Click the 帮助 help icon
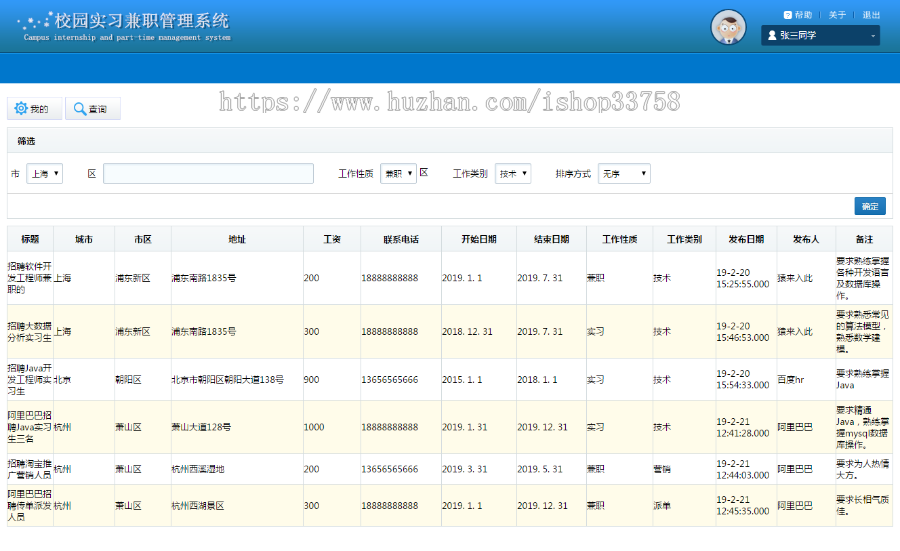This screenshot has height=551, width=900. (x=788, y=15)
